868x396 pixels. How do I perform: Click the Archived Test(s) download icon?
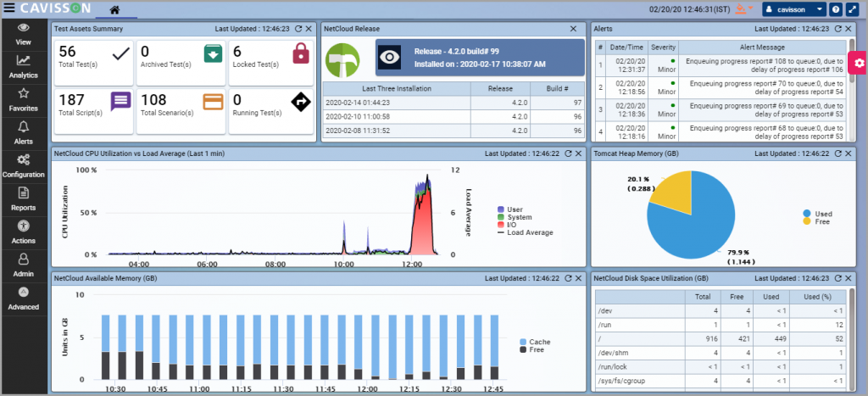pos(213,53)
